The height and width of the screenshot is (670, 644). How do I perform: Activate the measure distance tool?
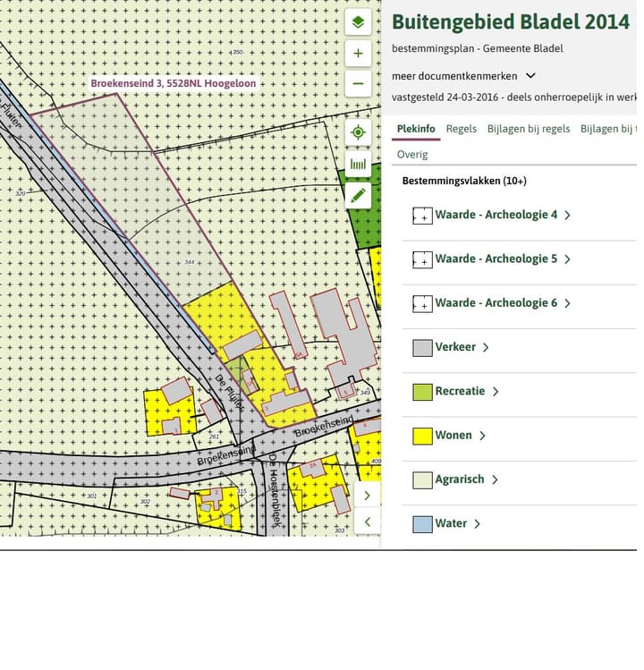point(358,164)
